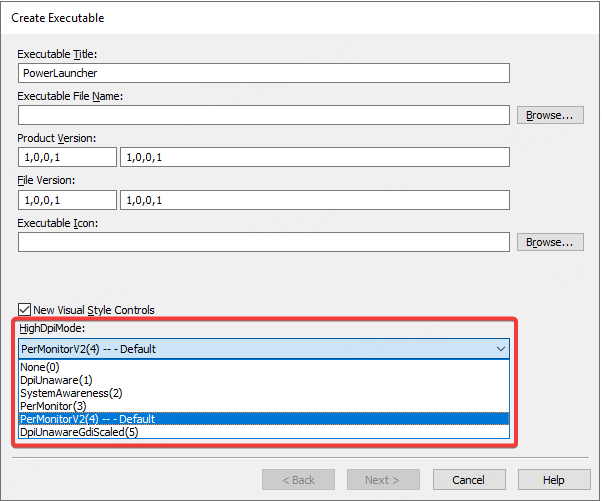Open Help for this dialog
Viewport: 602px width, 501px height.
point(553,480)
